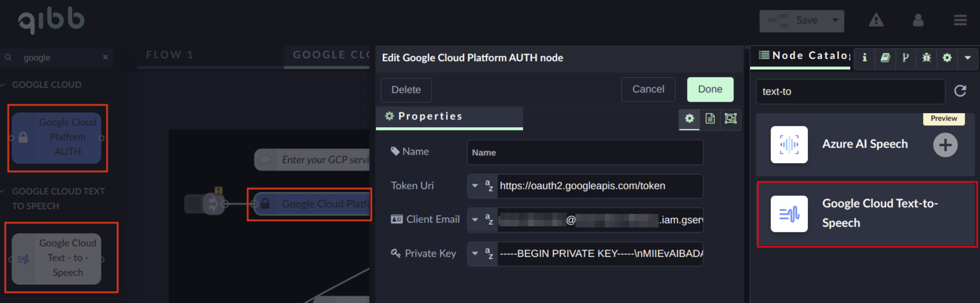Click the Done button
This screenshot has height=303, width=980.
[x=710, y=90]
